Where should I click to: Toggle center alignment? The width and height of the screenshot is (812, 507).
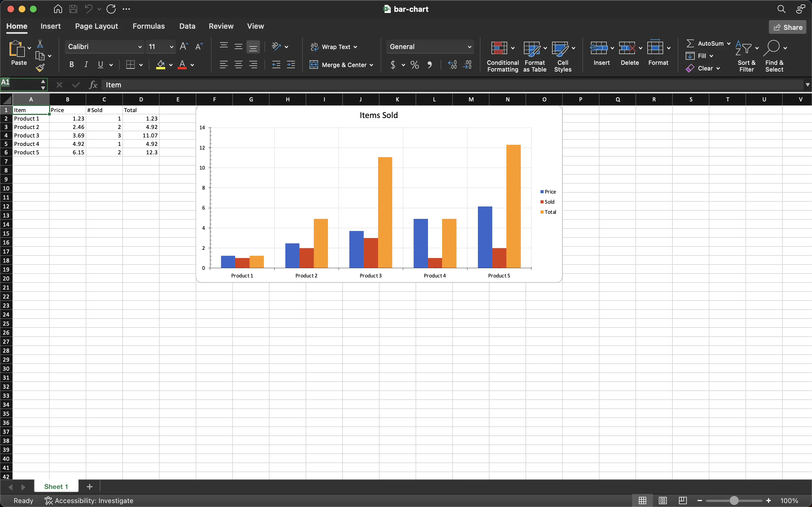[x=239, y=65]
